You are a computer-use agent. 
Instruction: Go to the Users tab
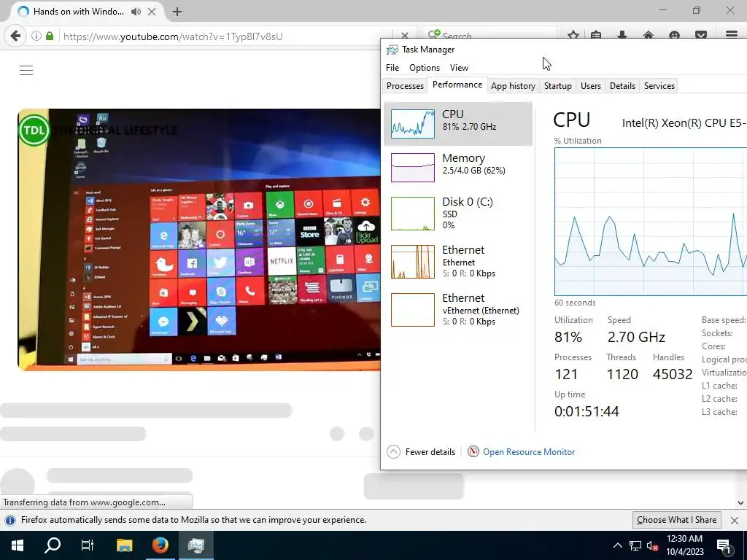(x=591, y=86)
